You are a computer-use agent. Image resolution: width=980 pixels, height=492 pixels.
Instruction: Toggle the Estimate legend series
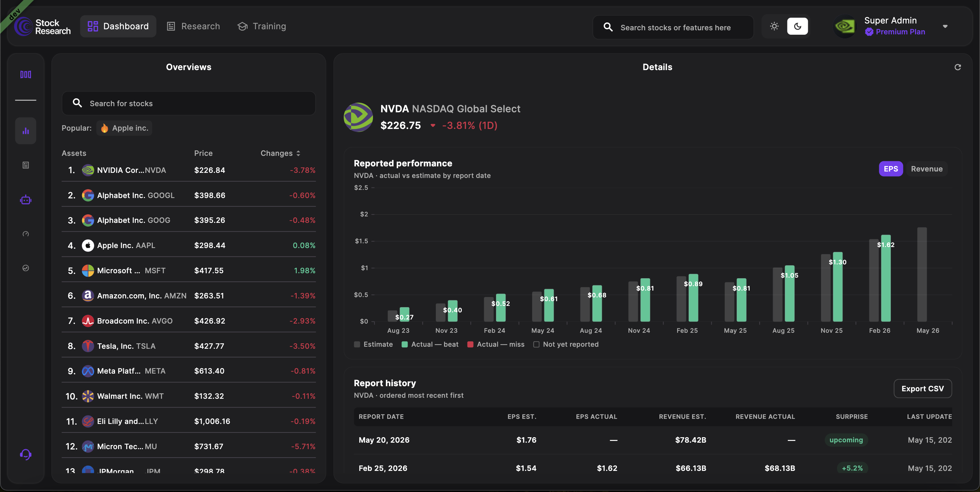(x=373, y=344)
